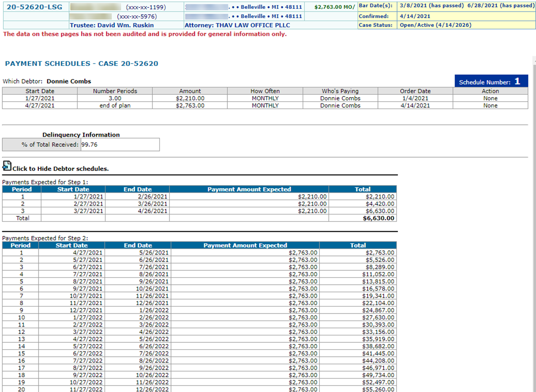536x392 pixels.
Task: Click Step 1 running total $4,420.00
Action: pyautogui.click(x=380, y=204)
